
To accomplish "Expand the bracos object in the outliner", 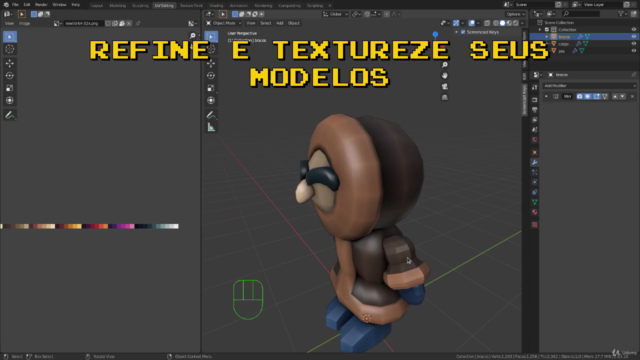I will pyautogui.click(x=547, y=37).
